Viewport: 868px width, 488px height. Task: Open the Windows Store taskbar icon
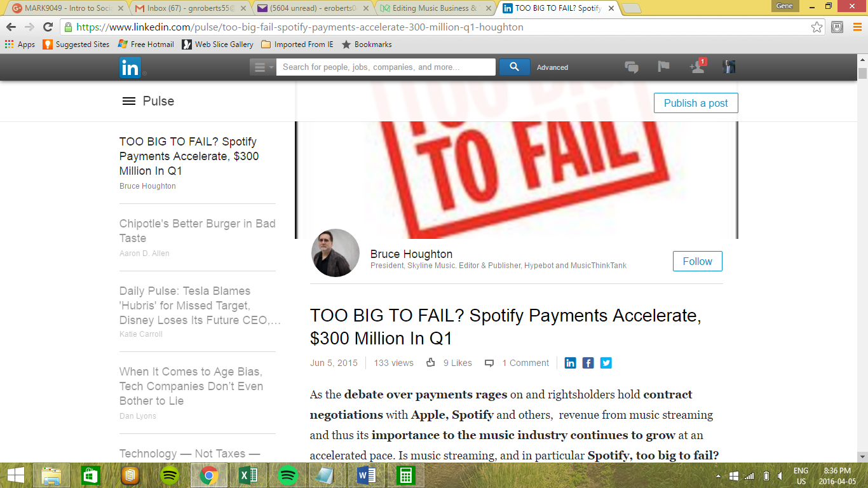click(91, 475)
